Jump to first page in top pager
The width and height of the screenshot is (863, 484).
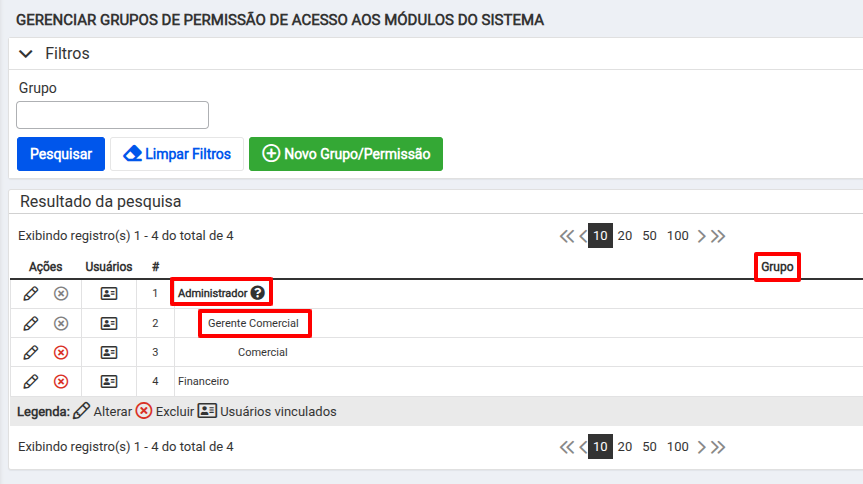567,236
